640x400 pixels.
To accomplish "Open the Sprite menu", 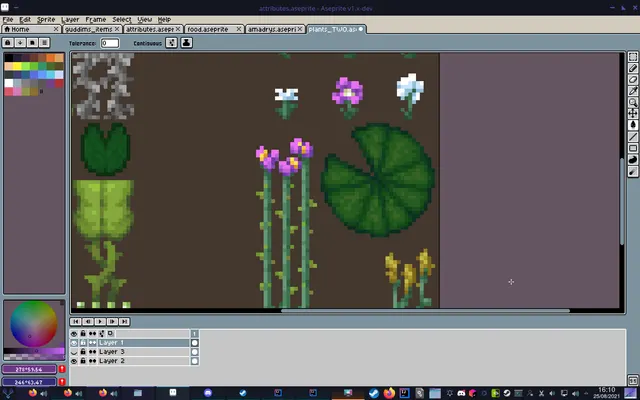I will [x=46, y=20].
